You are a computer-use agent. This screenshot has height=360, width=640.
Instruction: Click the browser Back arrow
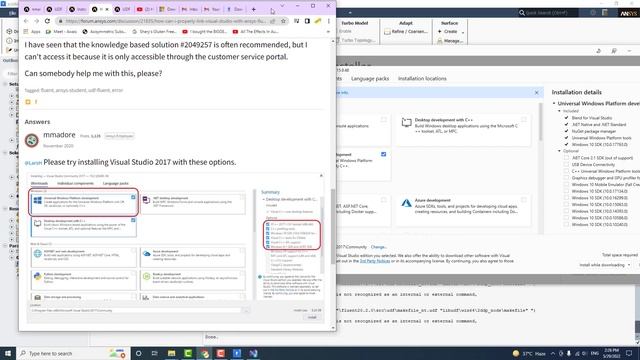pyautogui.click(x=27, y=21)
